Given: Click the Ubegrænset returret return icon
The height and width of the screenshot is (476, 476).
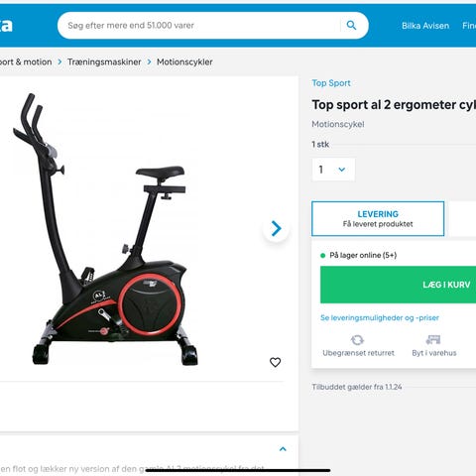Looking at the screenshot, I should (x=357, y=340).
